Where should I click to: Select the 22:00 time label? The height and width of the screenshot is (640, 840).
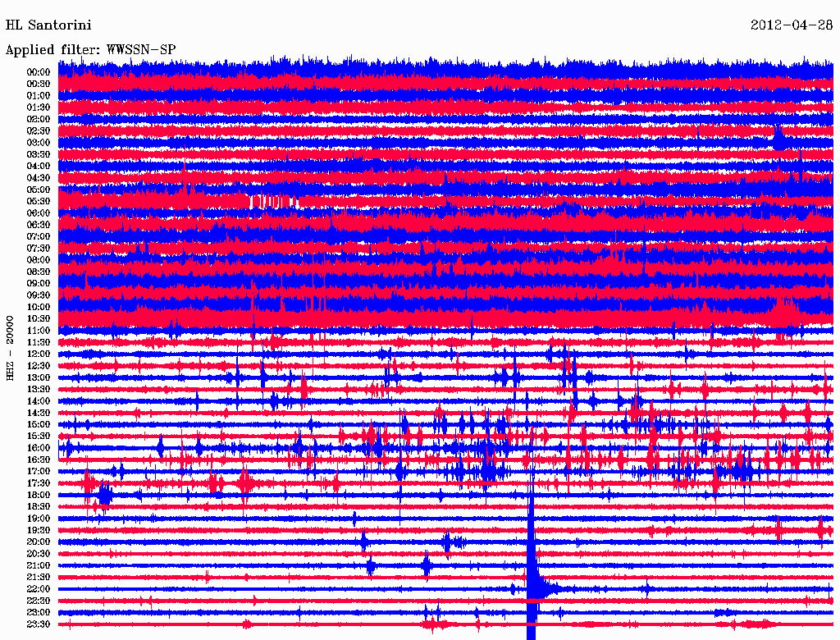point(39,589)
